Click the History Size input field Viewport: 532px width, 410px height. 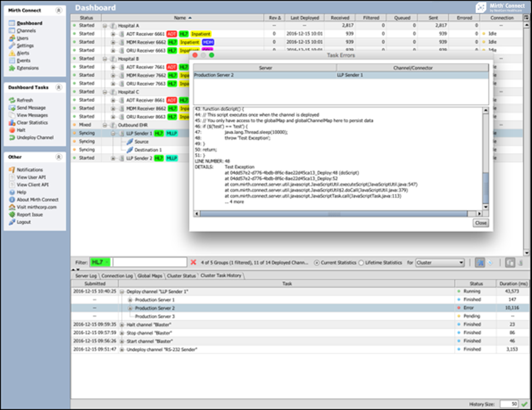(508, 404)
